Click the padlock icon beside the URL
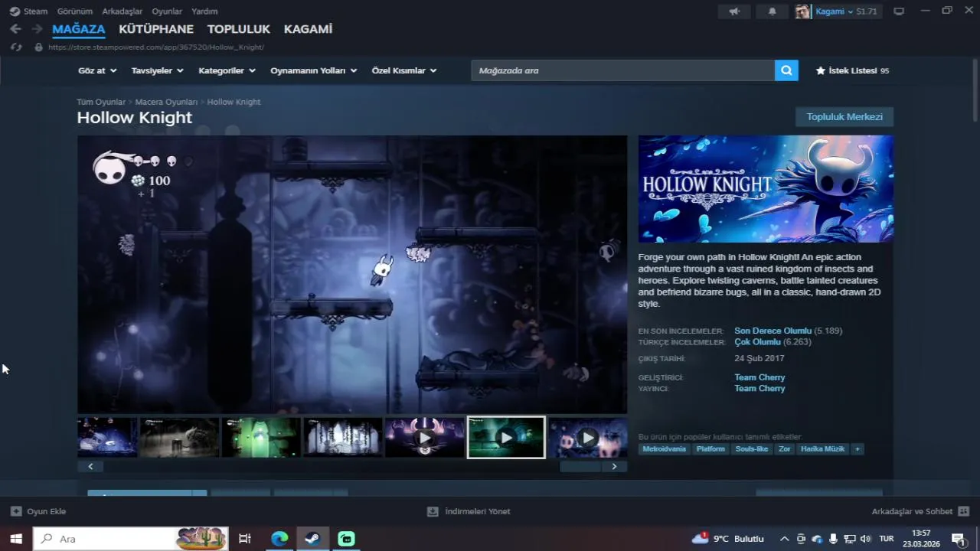Viewport: 980px width, 551px height. pyautogui.click(x=38, y=47)
